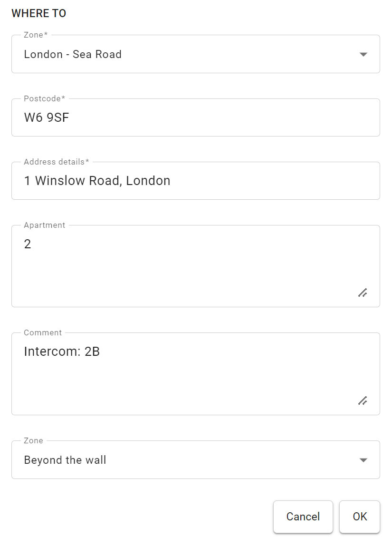Select the London - Sea Road value

(73, 54)
